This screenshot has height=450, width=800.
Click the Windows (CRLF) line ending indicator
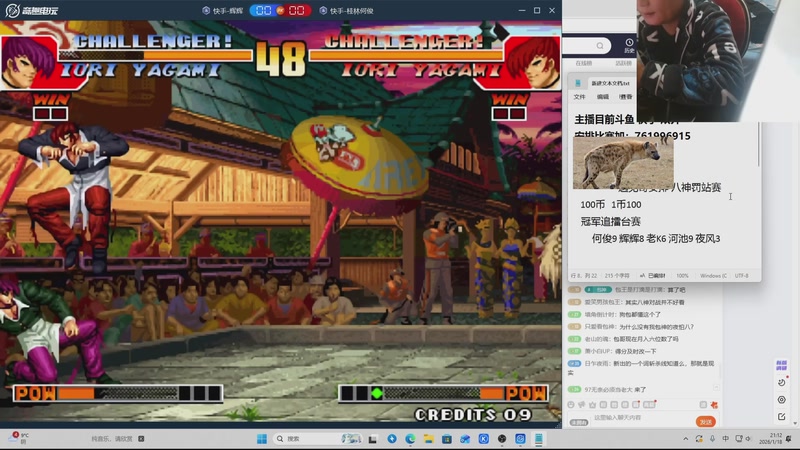point(713,276)
